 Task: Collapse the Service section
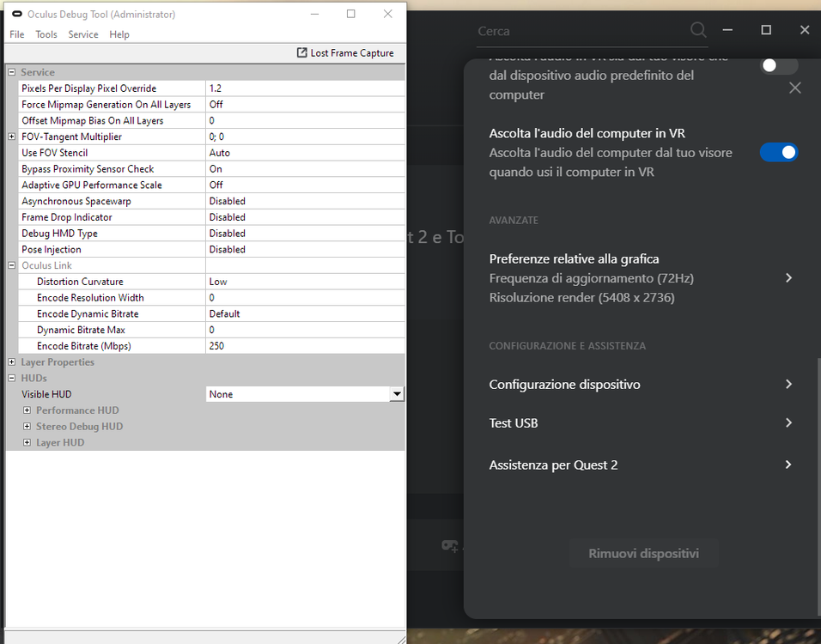(11, 72)
